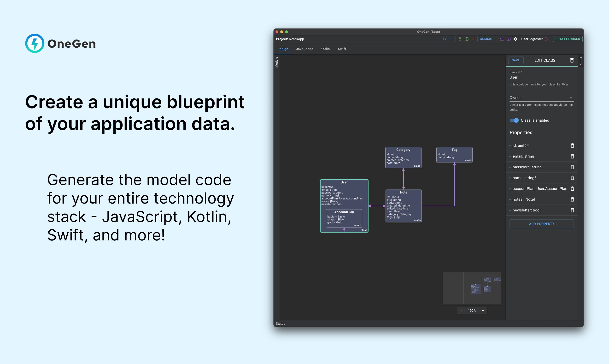This screenshot has height=364, width=609.
Task: Click the red X icon in the toolbar
Action: coord(474,39)
